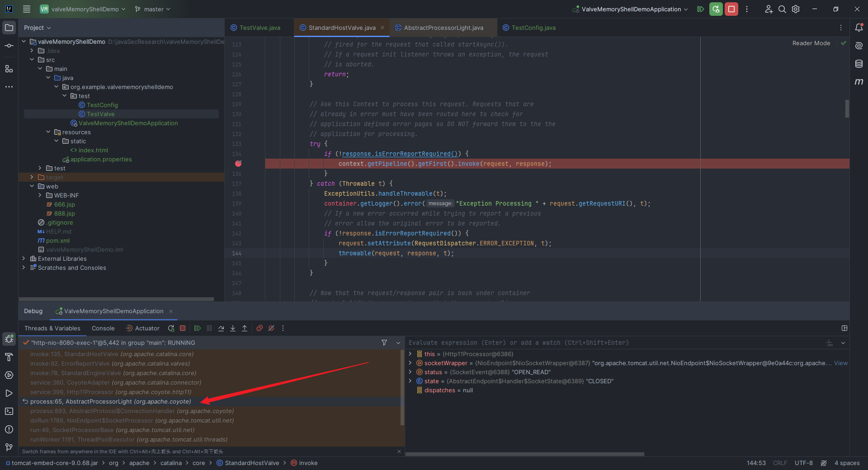
Task: Step over in debugger
Action: [x=221, y=329]
